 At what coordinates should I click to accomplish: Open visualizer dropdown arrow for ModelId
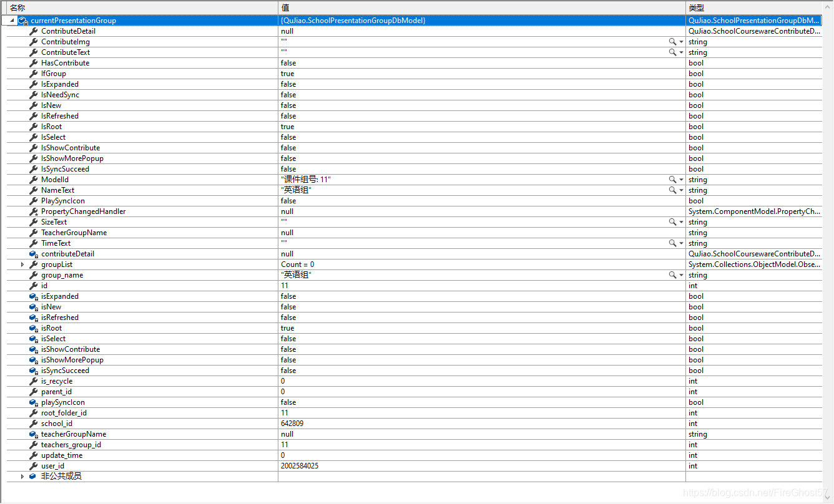point(681,180)
